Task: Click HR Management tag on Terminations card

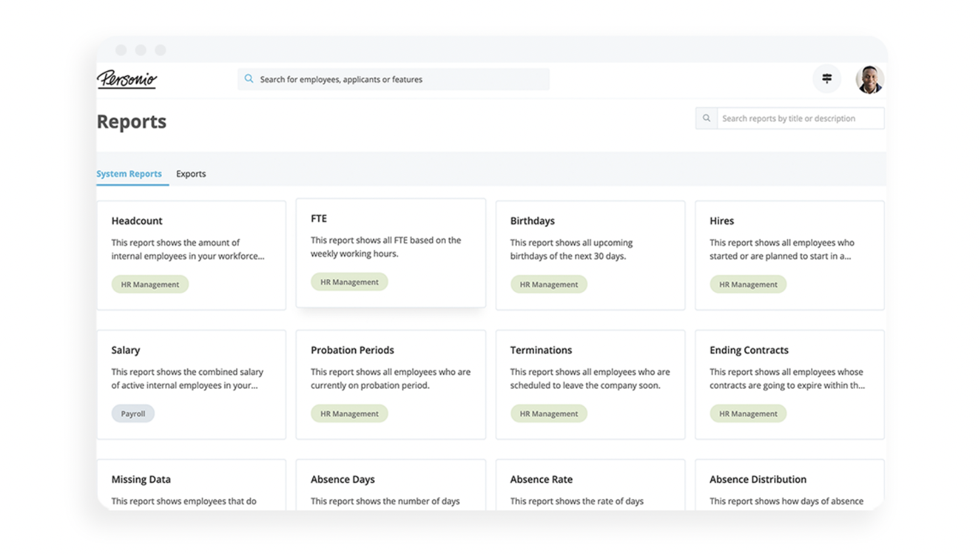Action: pyautogui.click(x=549, y=414)
